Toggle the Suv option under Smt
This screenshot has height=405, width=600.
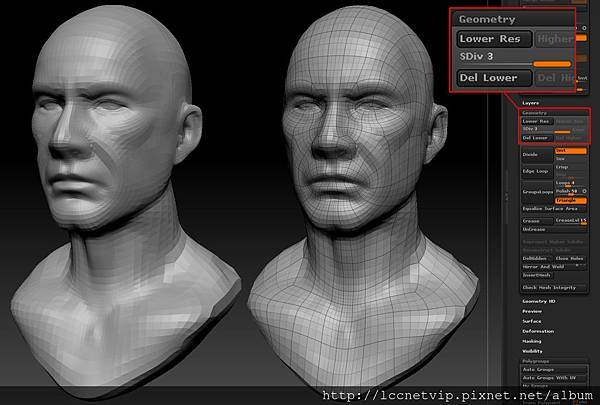pyautogui.click(x=571, y=158)
